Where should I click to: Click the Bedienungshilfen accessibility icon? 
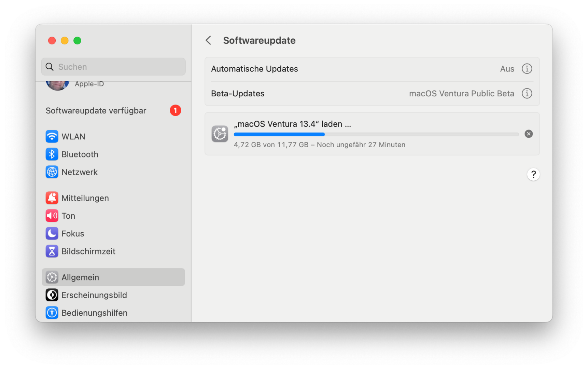[x=52, y=313]
